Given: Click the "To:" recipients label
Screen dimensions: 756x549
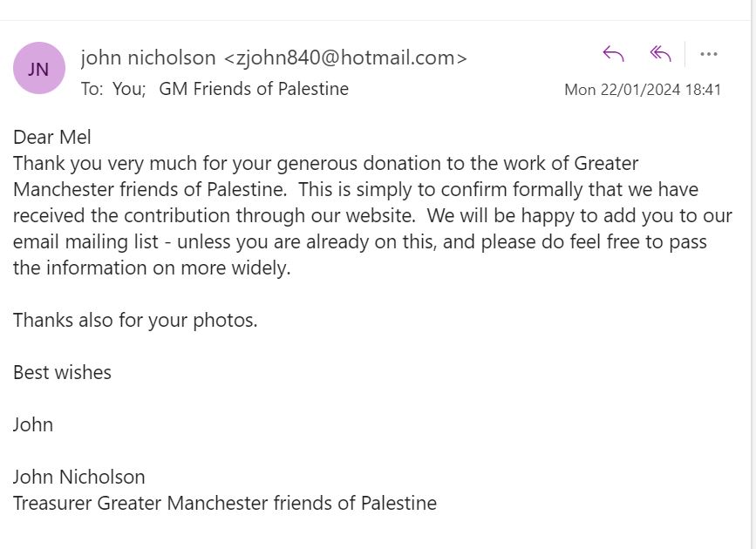Looking at the screenshot, I should [91, 89].
